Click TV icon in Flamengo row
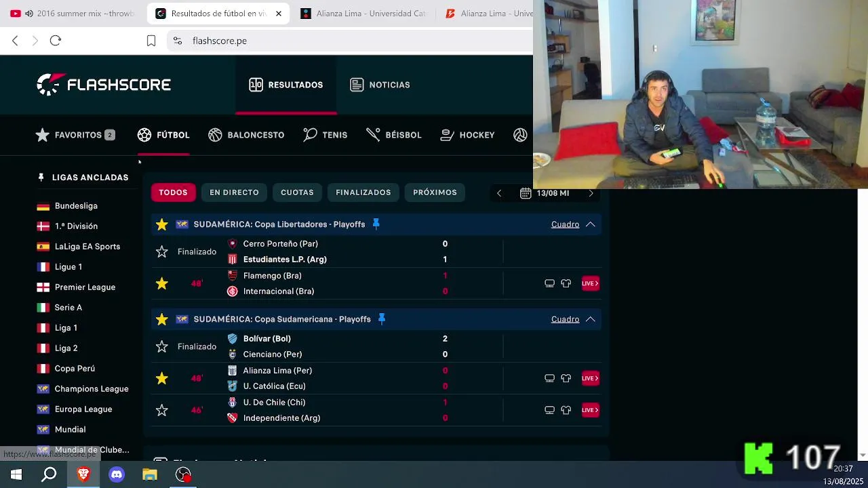This screenshot has width=868, height=488. (x=549, y=283)
